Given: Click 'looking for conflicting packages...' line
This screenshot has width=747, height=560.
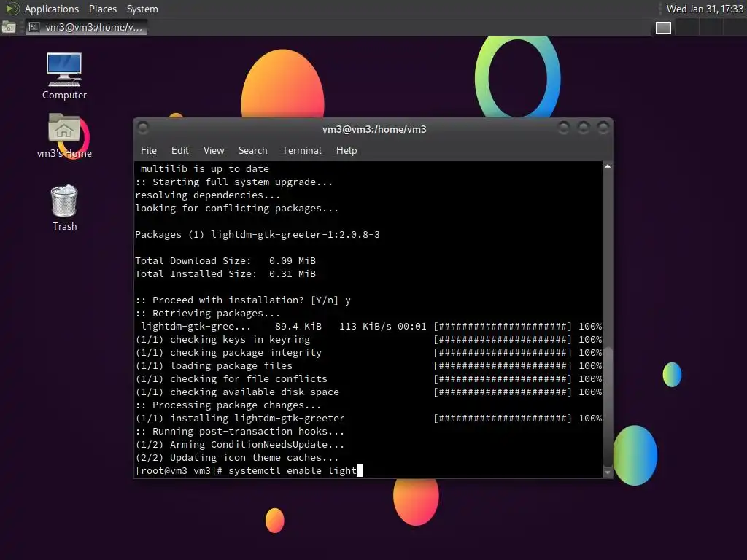Looking at the screenshot, I should tap(237, 208).
